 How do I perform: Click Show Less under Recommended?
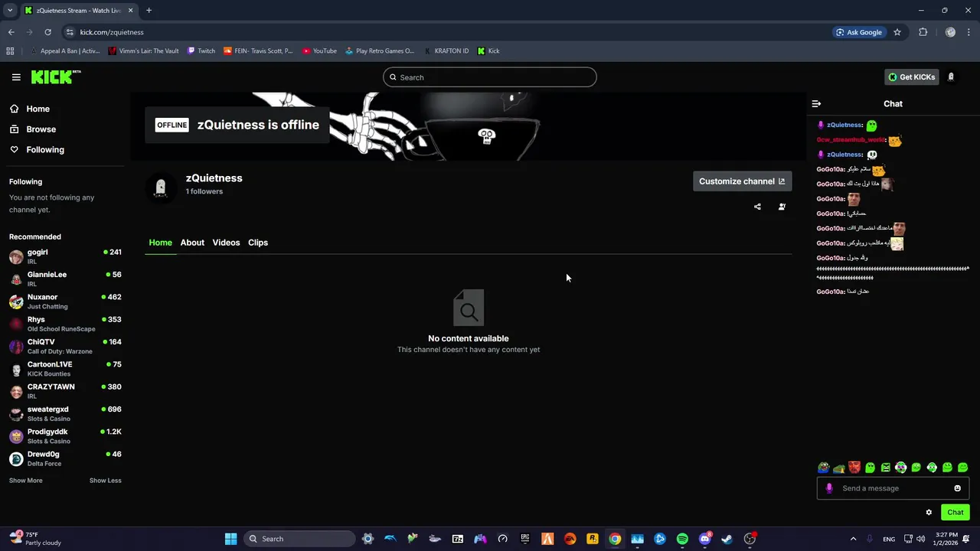tap(106, 481)
